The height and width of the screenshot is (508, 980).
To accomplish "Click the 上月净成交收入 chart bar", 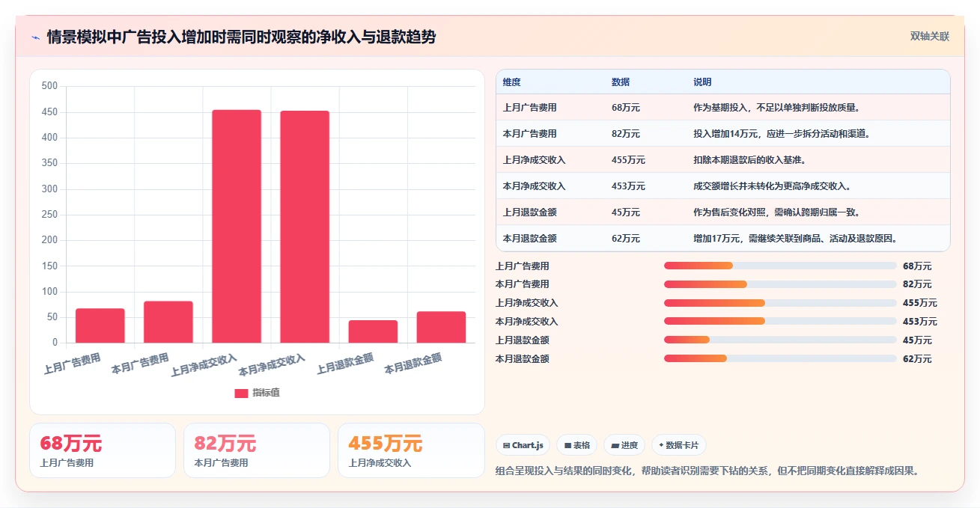I will pyautogui.click(x=237, y=227).
